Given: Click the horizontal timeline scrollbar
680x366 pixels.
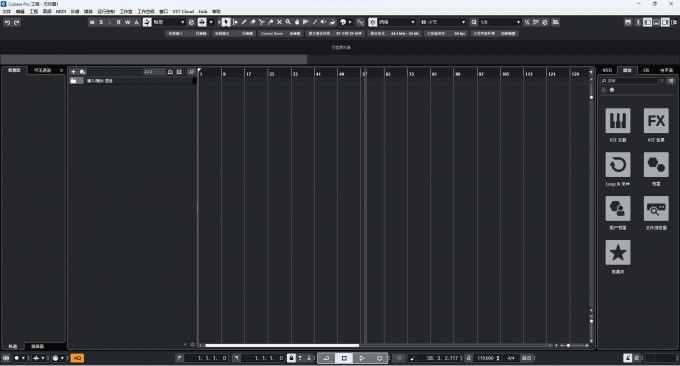Looking at the screenshot, I should [x=282, y=346].
